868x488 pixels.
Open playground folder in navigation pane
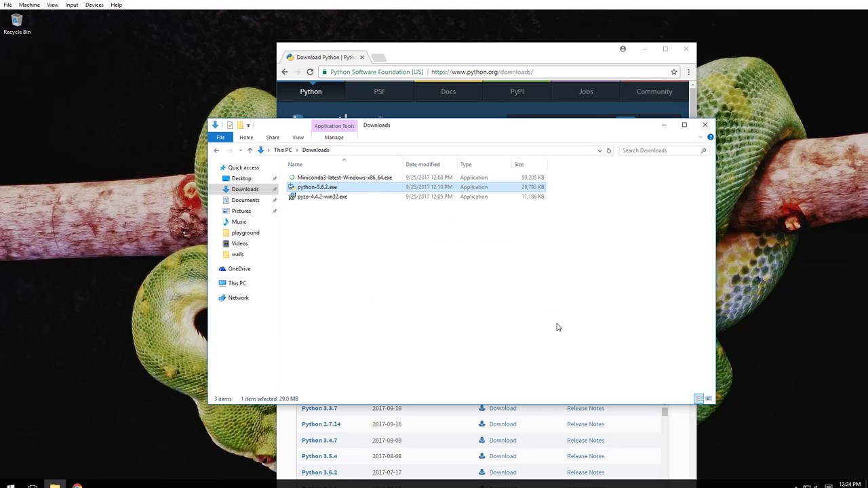click(245, 232)
